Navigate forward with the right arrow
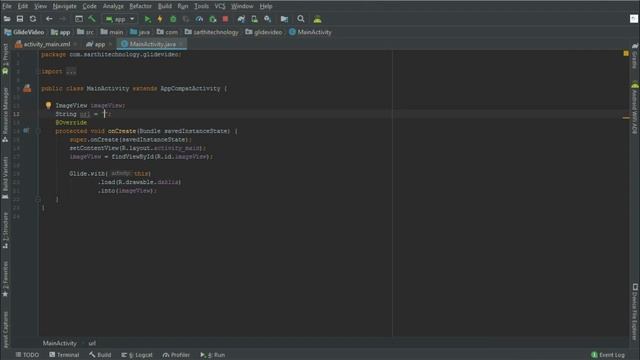 62,19
